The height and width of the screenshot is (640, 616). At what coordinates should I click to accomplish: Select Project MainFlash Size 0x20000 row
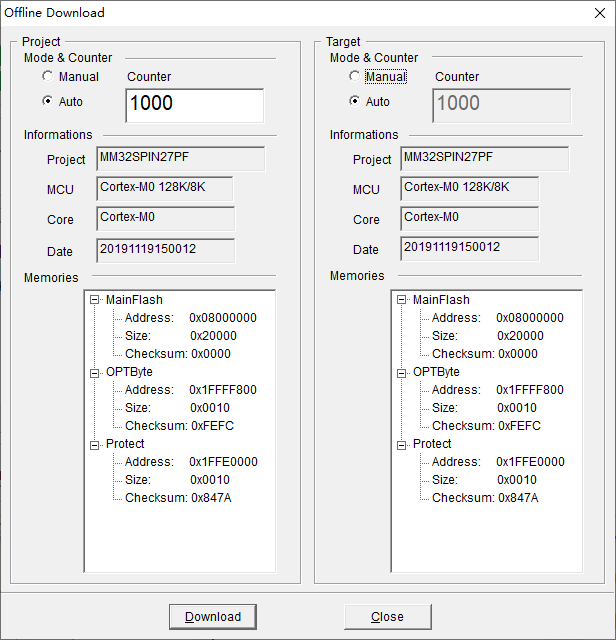181,336
